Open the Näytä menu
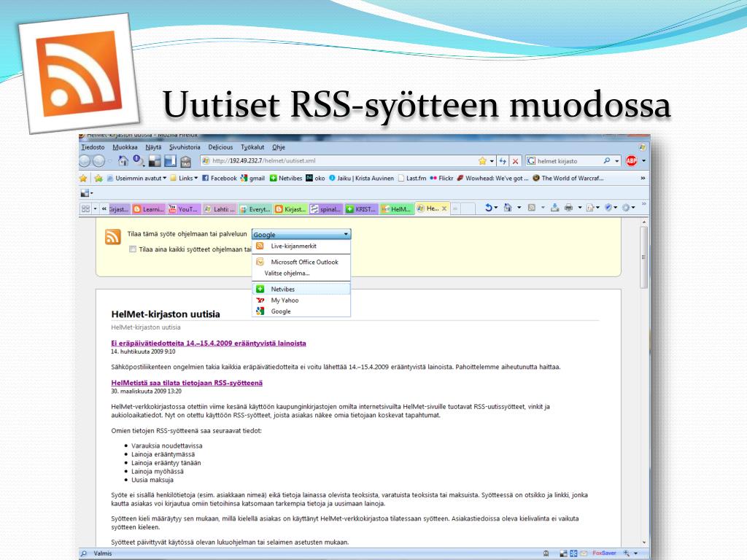 point(153,147)
